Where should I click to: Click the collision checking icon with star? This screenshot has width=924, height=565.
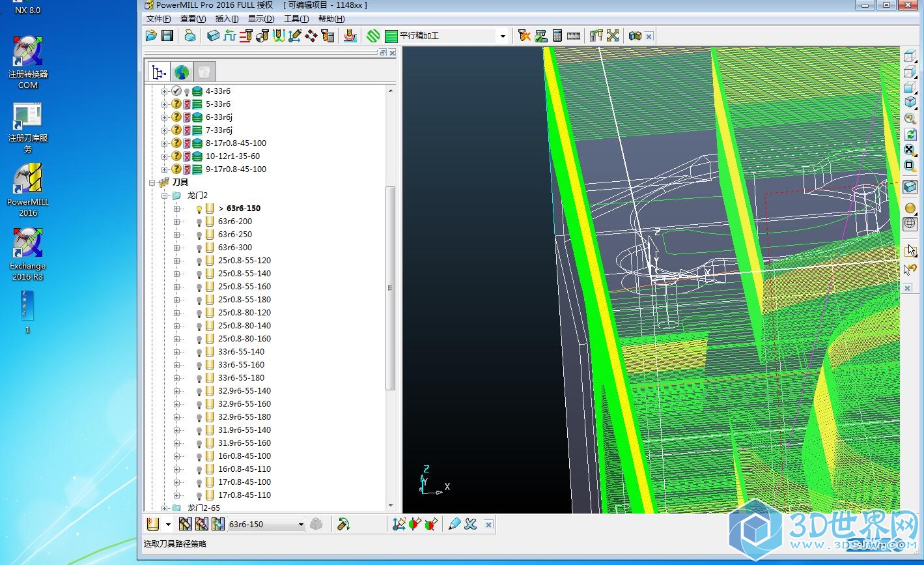[524, 36]
